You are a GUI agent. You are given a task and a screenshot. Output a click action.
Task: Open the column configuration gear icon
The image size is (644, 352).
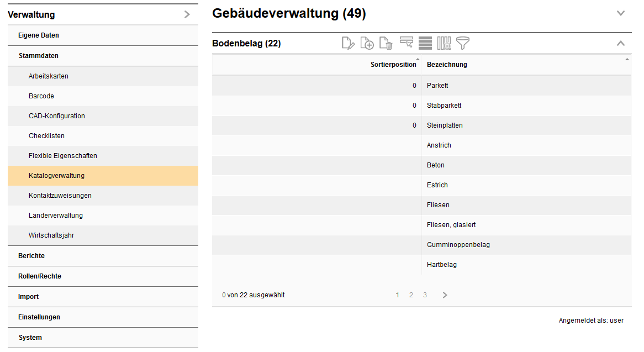pyautogui.click(x=444, y=43)
